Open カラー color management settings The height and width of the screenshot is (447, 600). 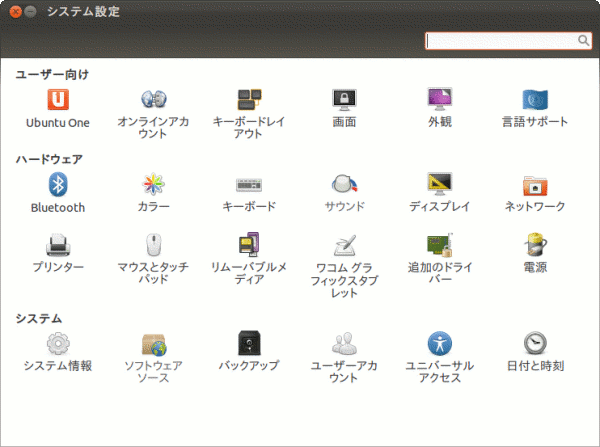[x=153, y=186]
